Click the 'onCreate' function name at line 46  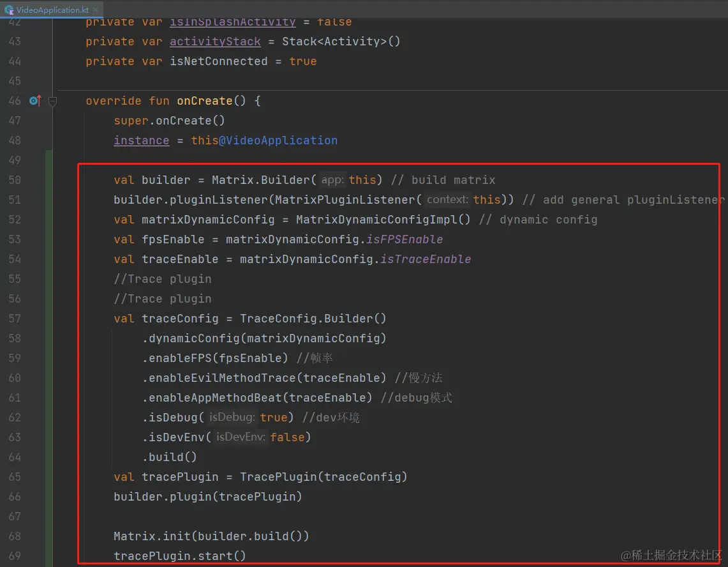click(204, 101)
